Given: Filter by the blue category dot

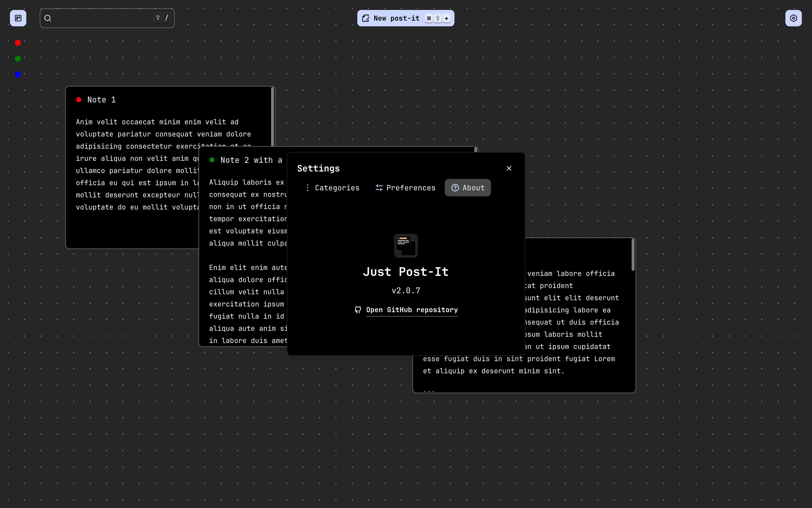Looking at the screenshot, I should pyautogui.click(x=18, y=75).
